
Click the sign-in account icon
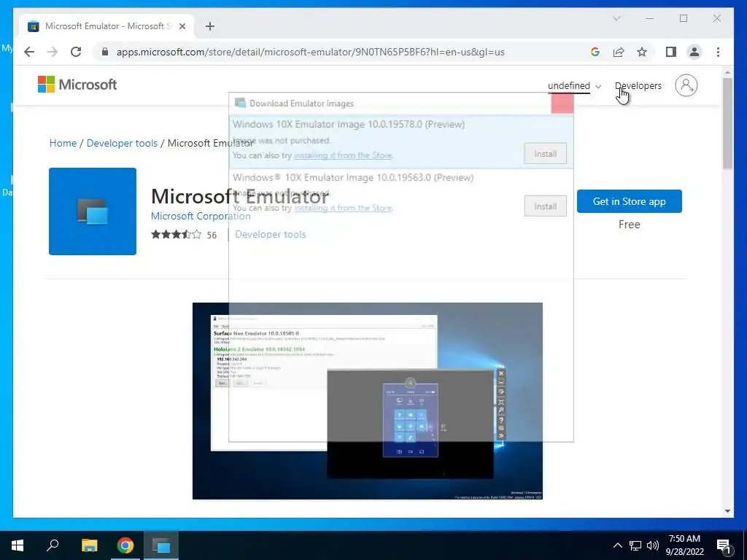(x=686, y=85)
